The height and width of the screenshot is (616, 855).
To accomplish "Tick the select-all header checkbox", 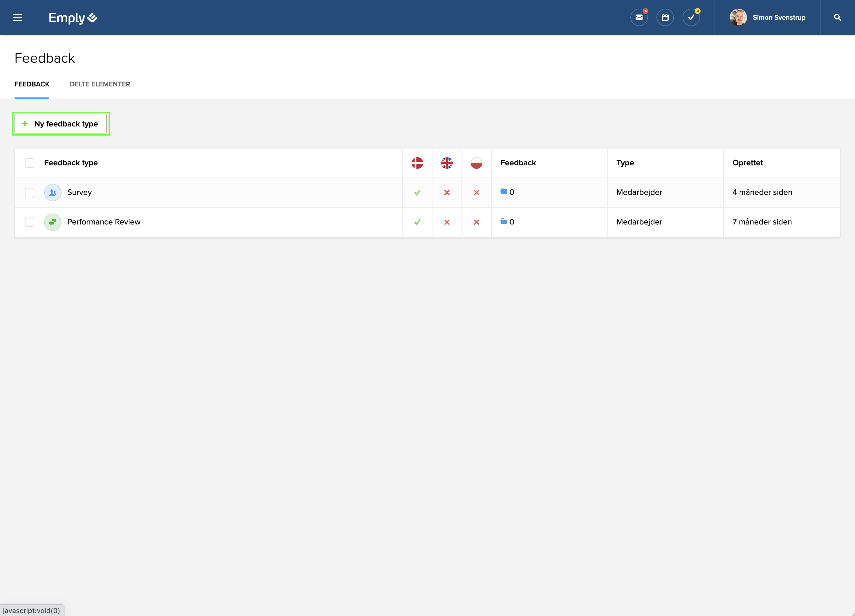I will pyautogui.click(x=29, y=163).
